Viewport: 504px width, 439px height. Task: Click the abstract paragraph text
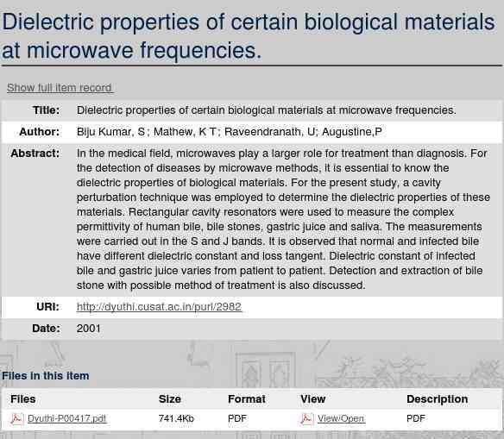pos(283,219)
